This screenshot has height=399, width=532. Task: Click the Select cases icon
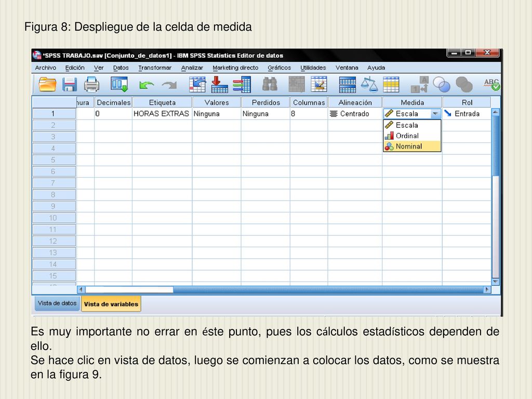click(391, 84)
